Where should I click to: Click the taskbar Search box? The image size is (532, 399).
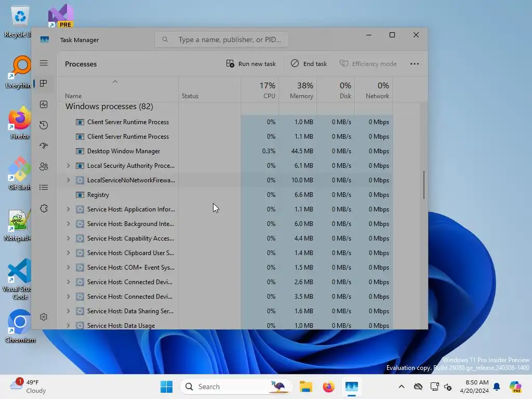click(236, 387)
